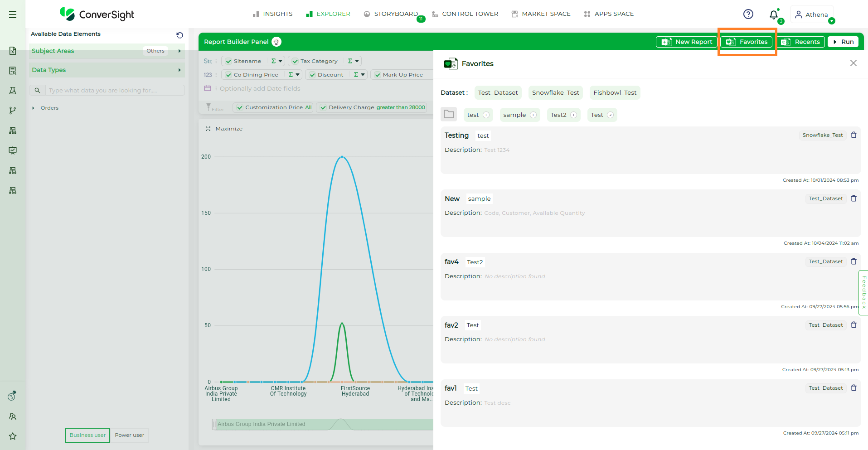Image resolution: width=868 pixels, height=450 pixels.
Task: Switch to Power user mode
Action: (130, 435)
